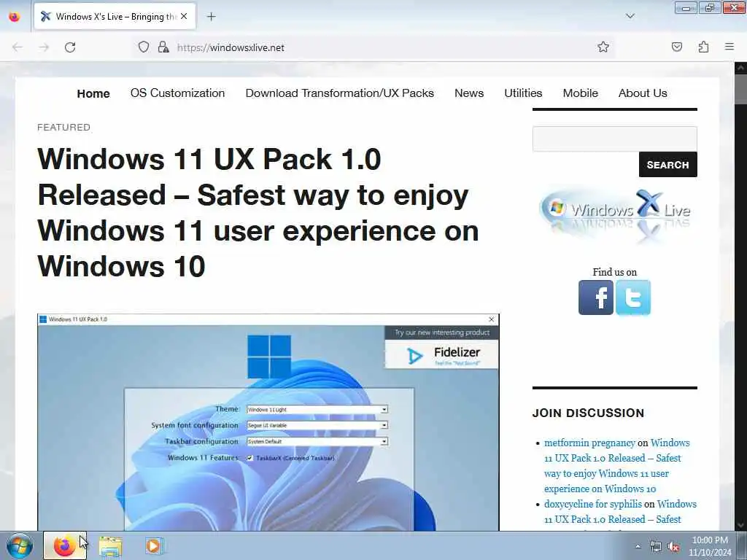This screenshot has width=747, height=560.
Task: Open the Firefox hamburger menu
Action: [x=729, y=47]
